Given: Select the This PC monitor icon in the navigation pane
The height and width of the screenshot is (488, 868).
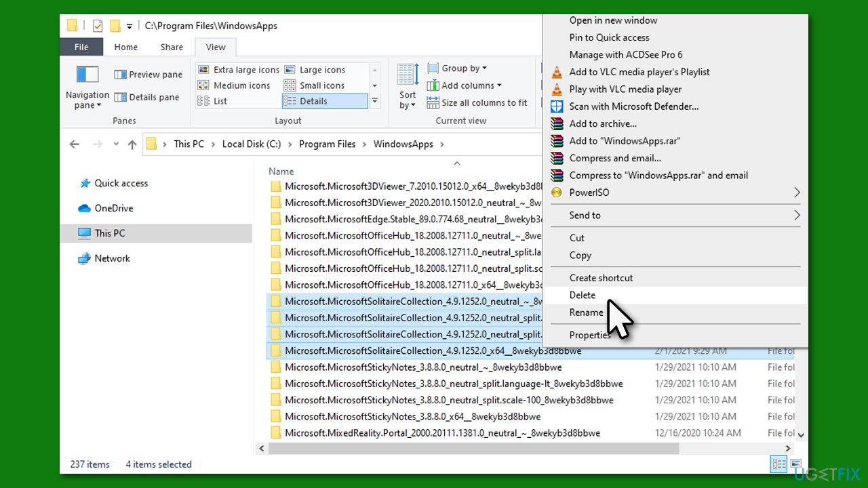Looking at the screenshot, I should [x=85, y=233].
